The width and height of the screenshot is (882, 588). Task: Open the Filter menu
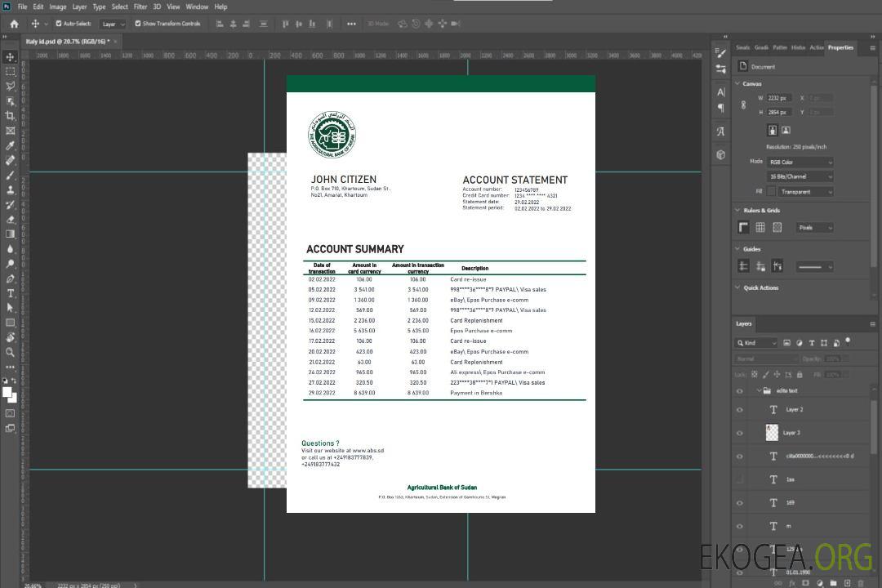(x=140, y=7)
